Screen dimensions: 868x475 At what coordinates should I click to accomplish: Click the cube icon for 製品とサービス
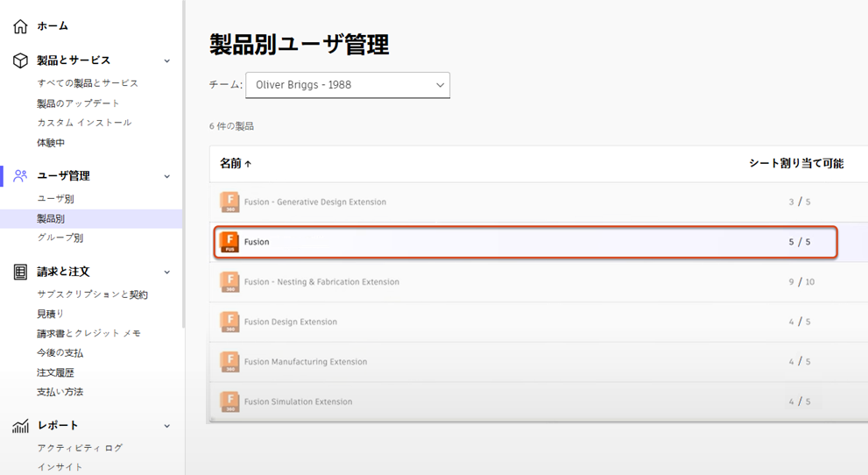click(20, 60)
